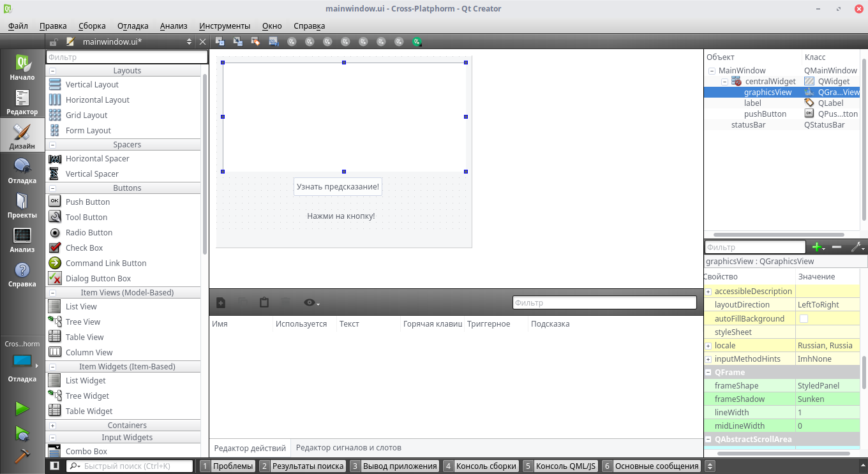Start debugging with the run-debug icon
Image resolution: width=868 pixels, height=474 pixels.
click(x=22, y=434)
